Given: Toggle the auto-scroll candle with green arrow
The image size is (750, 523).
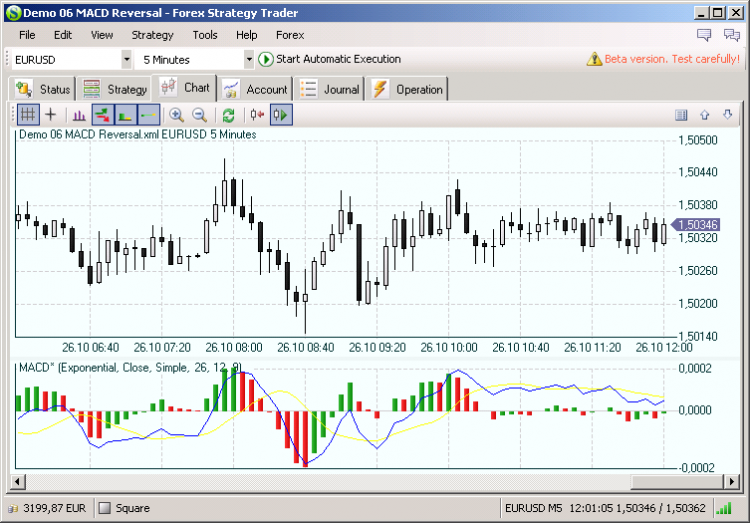Looking at the screenshot, I should point(281,115).
